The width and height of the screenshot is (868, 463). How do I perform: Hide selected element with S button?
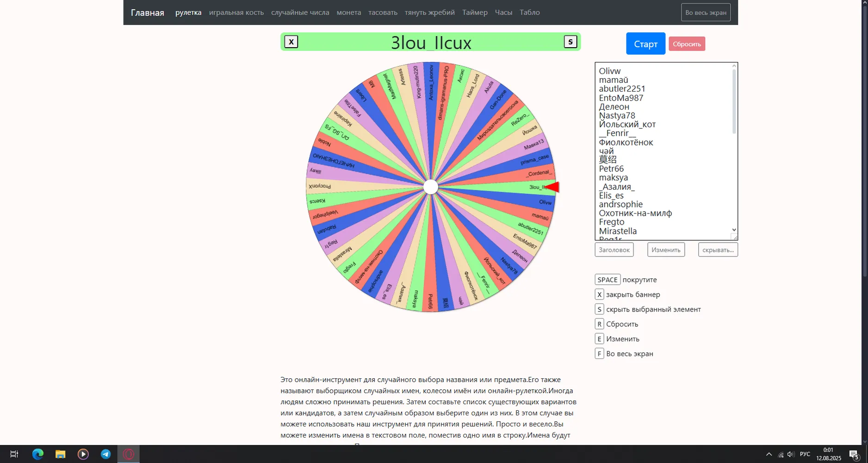(570, 42)
